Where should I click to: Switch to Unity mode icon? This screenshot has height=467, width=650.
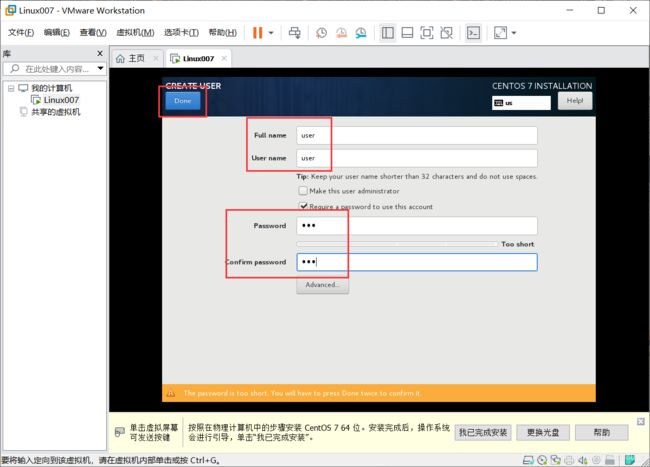click(446, 33)
